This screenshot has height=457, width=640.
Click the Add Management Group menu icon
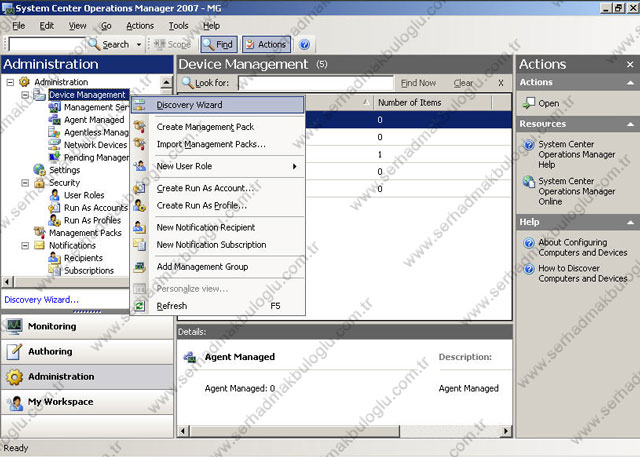point(140,267)
